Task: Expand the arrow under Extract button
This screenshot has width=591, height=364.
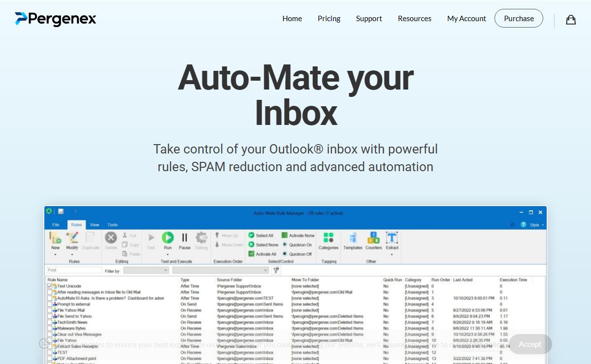Action: [x=392, y=255]
